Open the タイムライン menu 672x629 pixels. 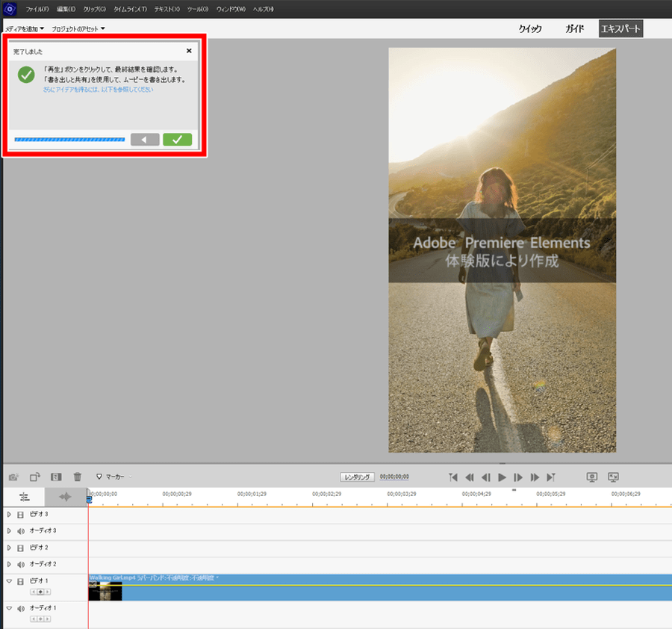click(130, 9)
